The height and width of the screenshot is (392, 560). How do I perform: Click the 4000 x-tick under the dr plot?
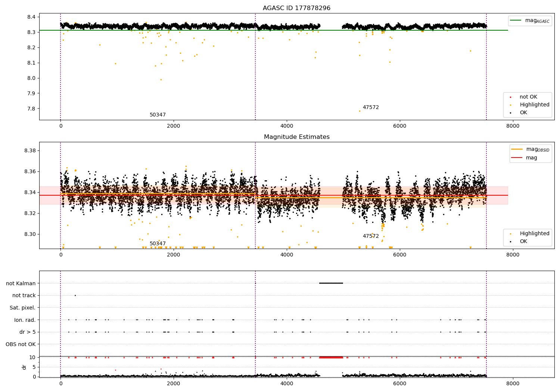(287, 383)
